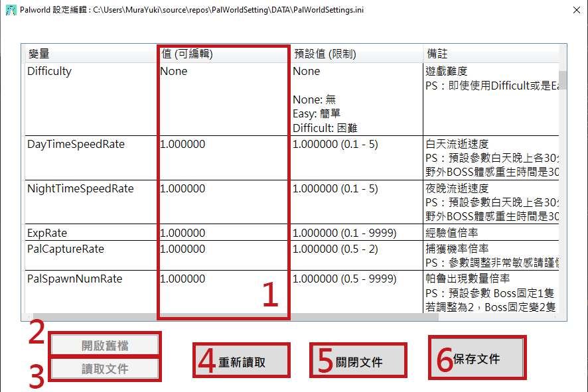Click PalCaptureRate default 1.000000 (0.5 - 2)
Viewport: 588px width, 392px height.
[x=335, y=249]
